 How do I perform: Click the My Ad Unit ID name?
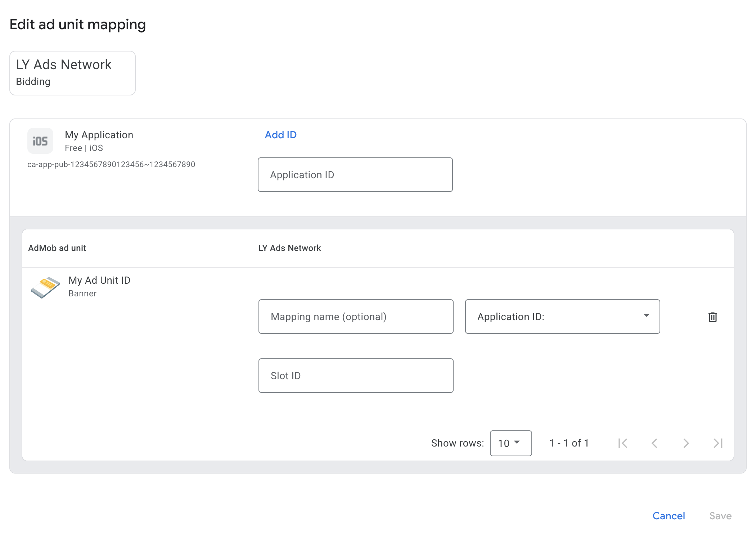99,280
